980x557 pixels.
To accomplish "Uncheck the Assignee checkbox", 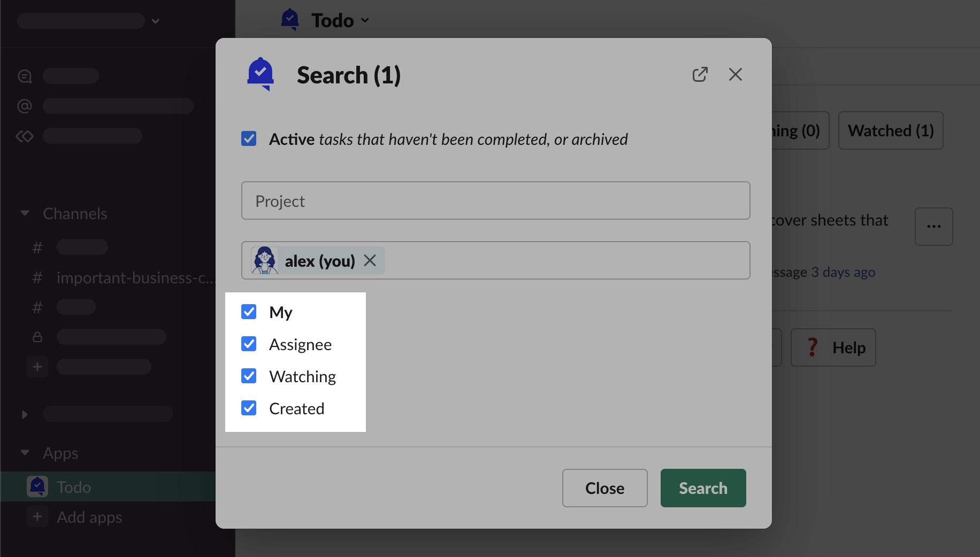I will pos(249,344).
